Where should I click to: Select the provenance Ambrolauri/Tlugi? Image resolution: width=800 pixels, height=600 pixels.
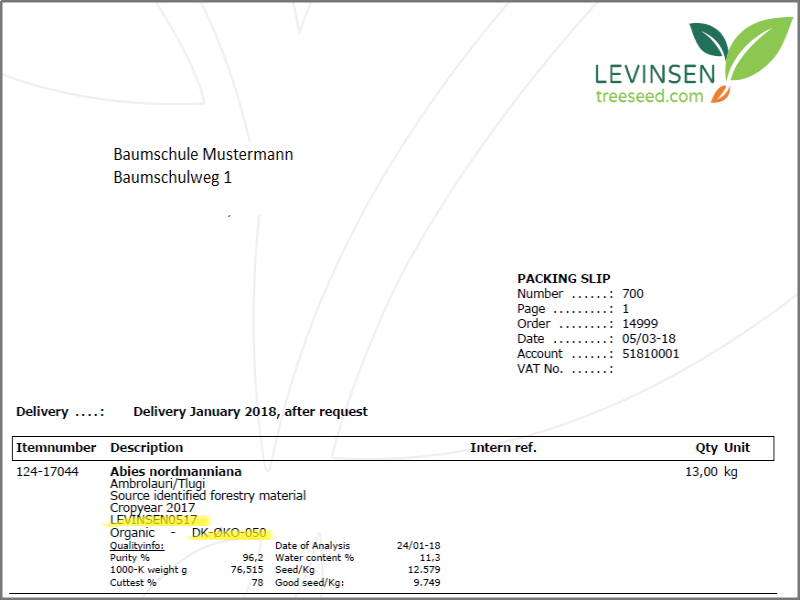(158, 484)
